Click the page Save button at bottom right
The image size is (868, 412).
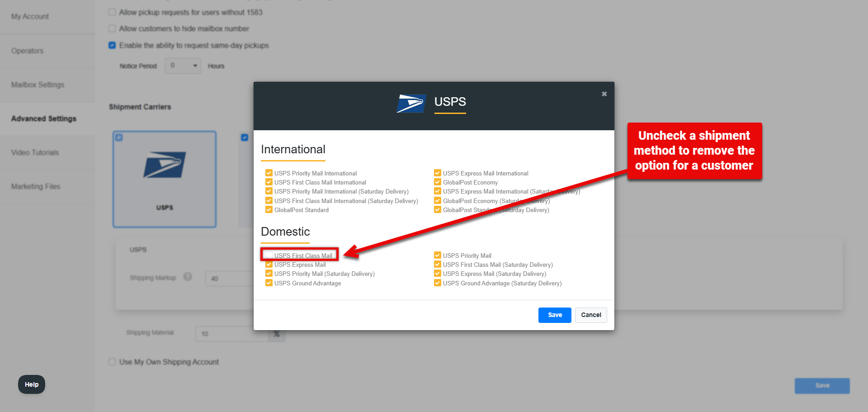822,386
